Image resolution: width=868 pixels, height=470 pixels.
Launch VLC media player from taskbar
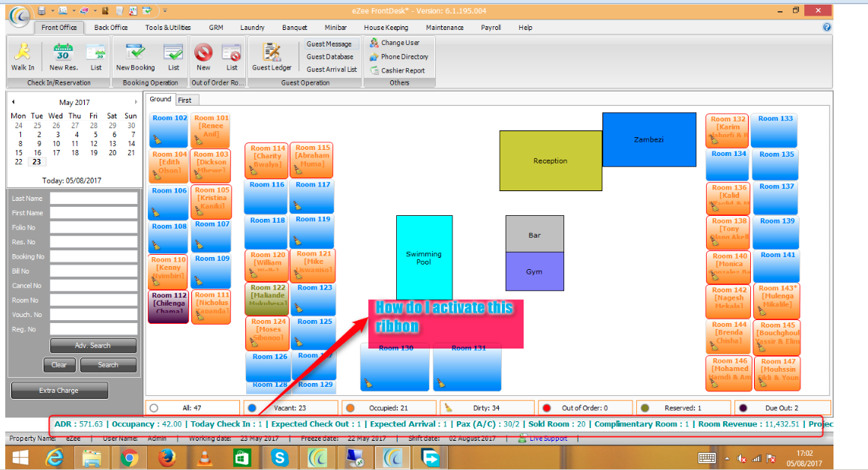pyautogui.click(x=204, y=458)
